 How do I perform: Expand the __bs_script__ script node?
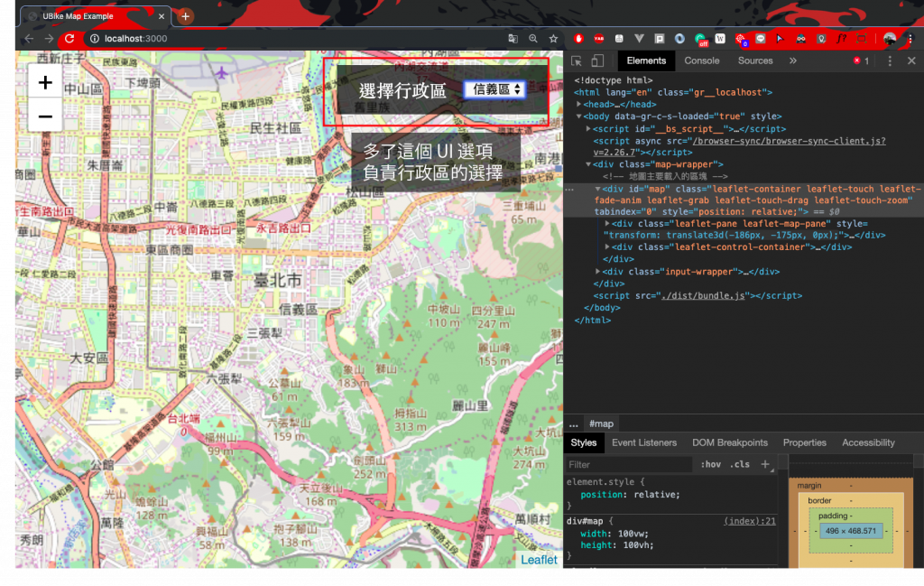(x=588, y=128)
